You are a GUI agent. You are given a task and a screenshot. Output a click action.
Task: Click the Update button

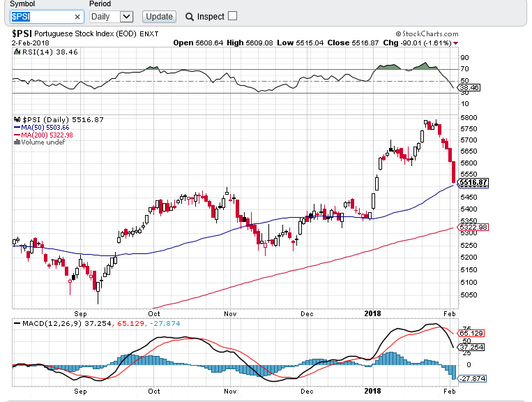pos(159,17)
